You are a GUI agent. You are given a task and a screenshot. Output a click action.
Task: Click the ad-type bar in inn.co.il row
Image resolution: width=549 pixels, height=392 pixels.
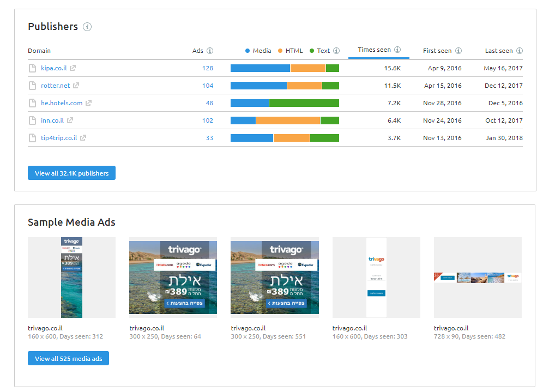285,120
